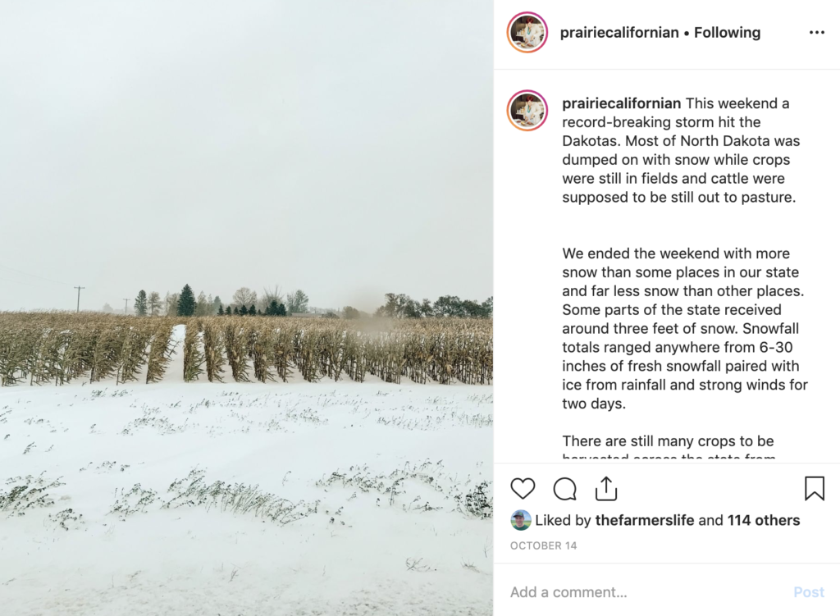
Task: Submit the comment with Post button
Action: tap(809, 592)
